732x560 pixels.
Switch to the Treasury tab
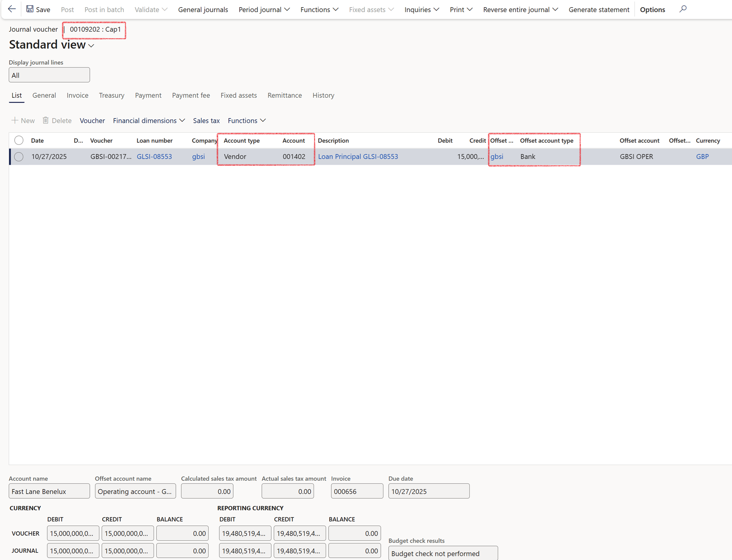pyautogui.click(x=111, y=95)
